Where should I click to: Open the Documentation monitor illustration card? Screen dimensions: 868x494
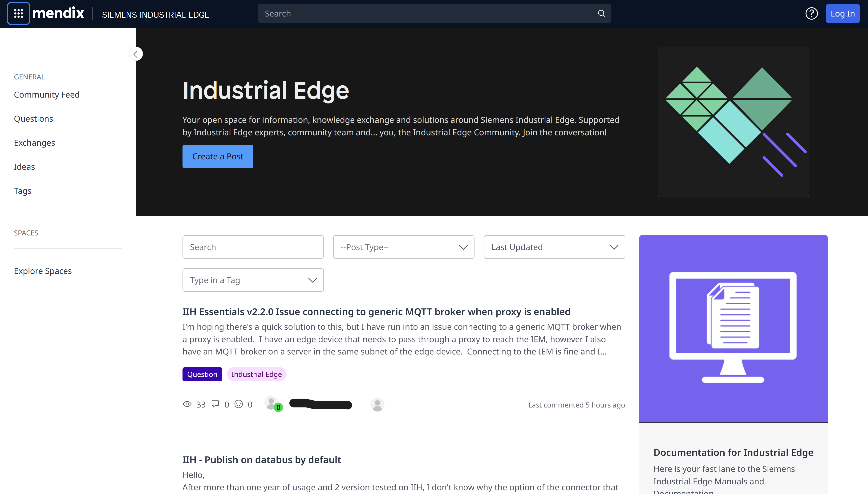(733, 329)
